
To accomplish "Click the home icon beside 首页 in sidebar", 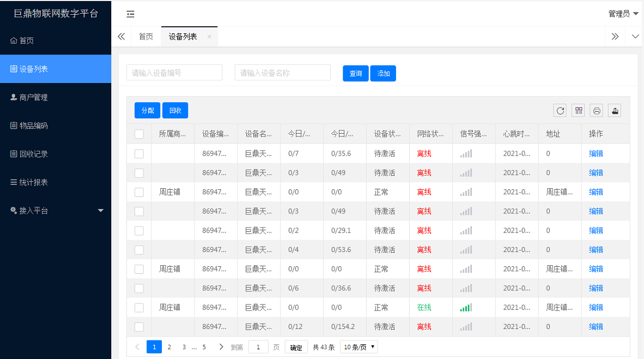I will click(14, 40).
